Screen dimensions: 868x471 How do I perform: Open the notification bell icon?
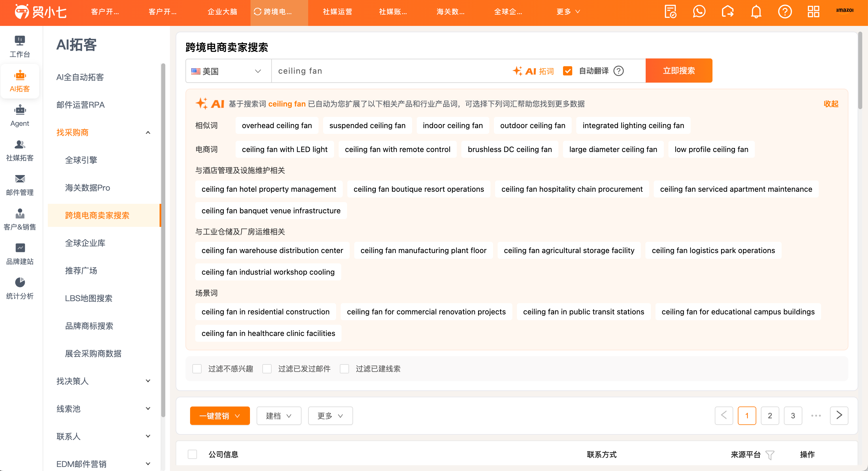coord(756,12)
